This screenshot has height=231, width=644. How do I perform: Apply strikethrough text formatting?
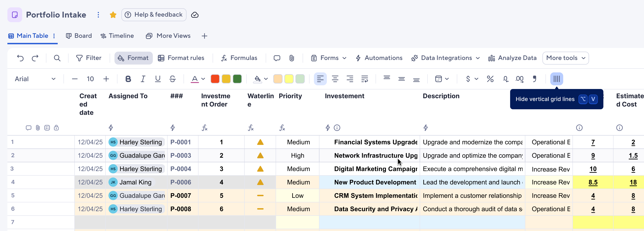click(172, 79)
